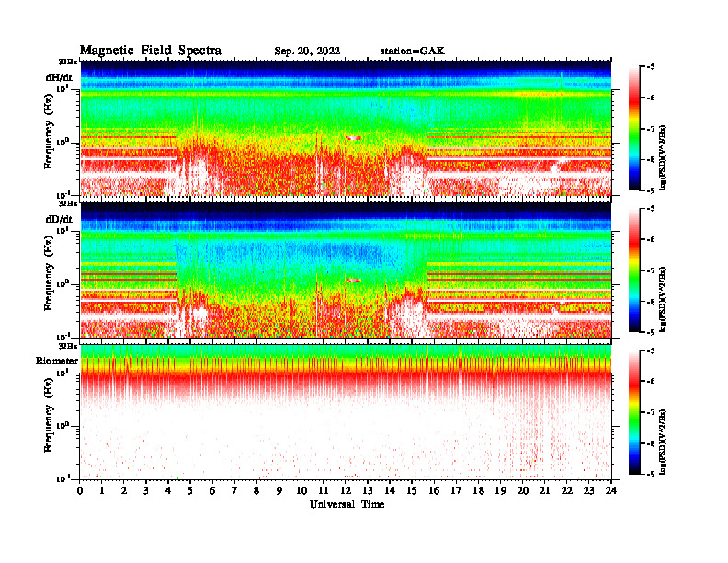Click the log PSD label beside dH/dt color bar
Image resolution: width=728 pixels, height=563 pixels.
coord(663,157)
